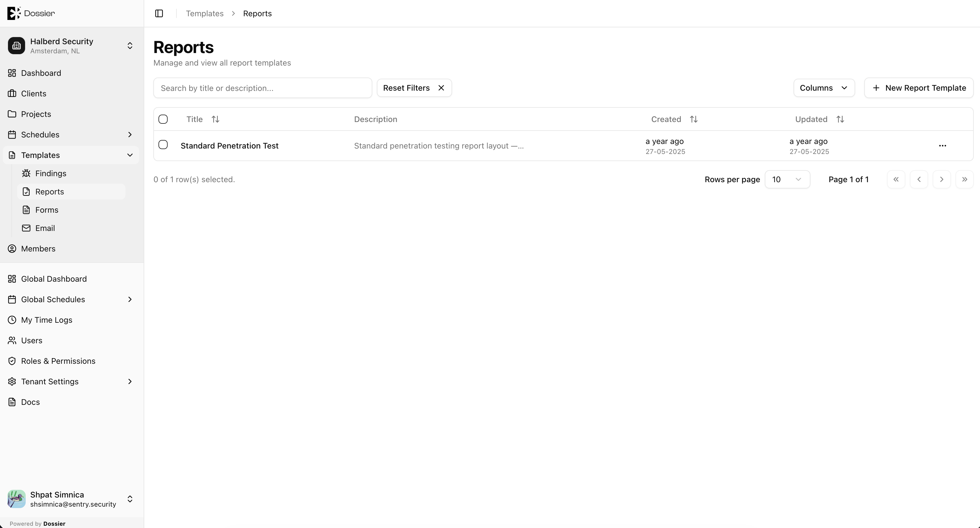Click the Created date 27-05-2025 cell
Screen dimensions: 980x528
point(665,152)
